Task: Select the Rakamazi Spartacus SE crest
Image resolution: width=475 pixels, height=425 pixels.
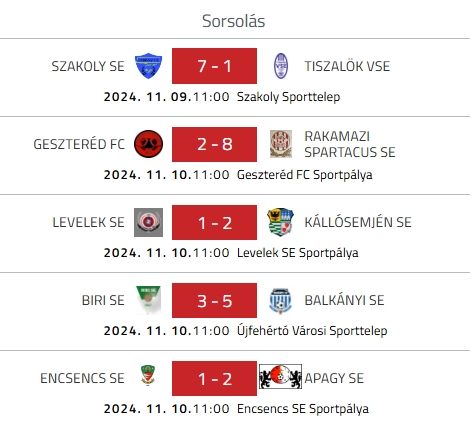Action: [x=281, y=144]
